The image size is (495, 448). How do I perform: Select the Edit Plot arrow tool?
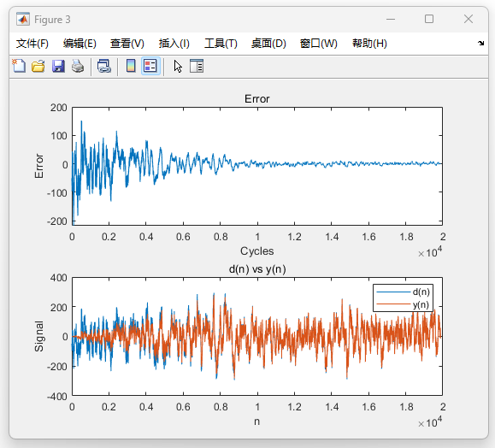pos(178,67)
